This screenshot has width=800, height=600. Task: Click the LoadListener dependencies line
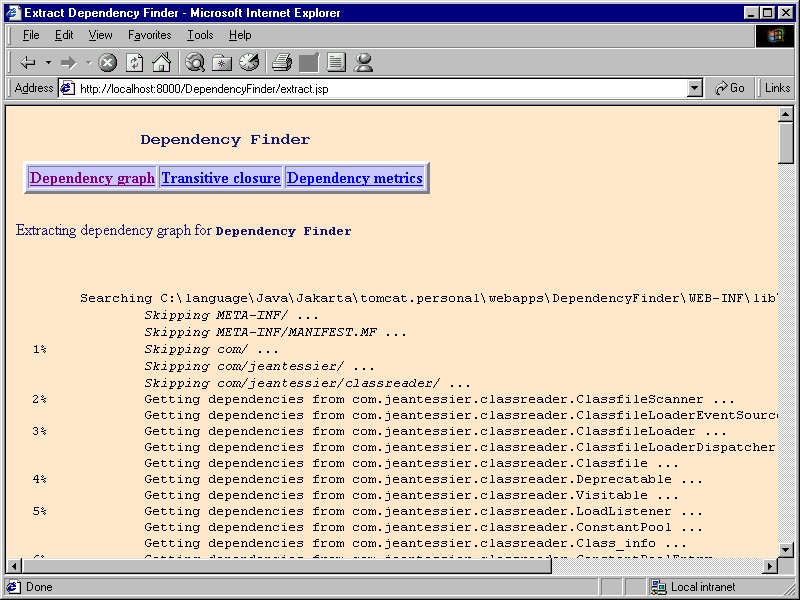point(423,511)
